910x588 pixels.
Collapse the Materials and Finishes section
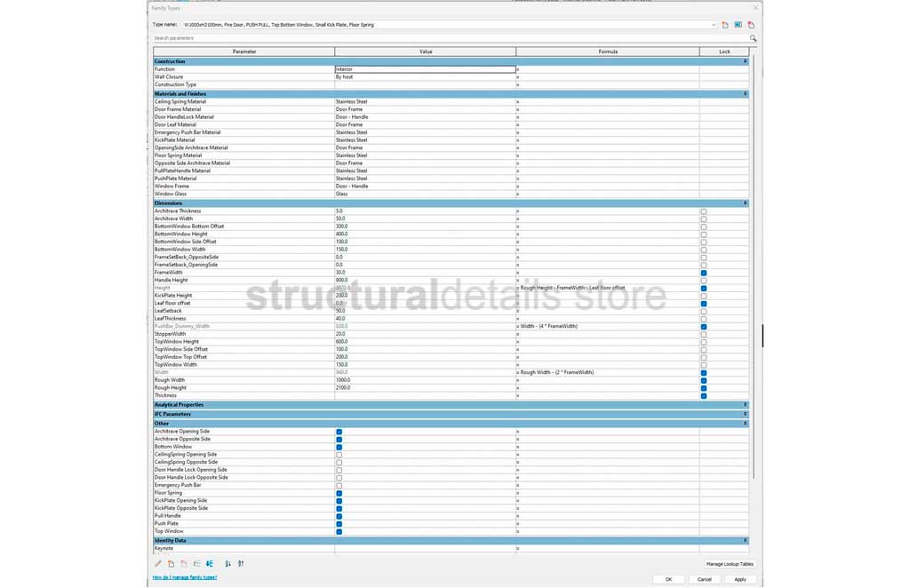[745, 93]
